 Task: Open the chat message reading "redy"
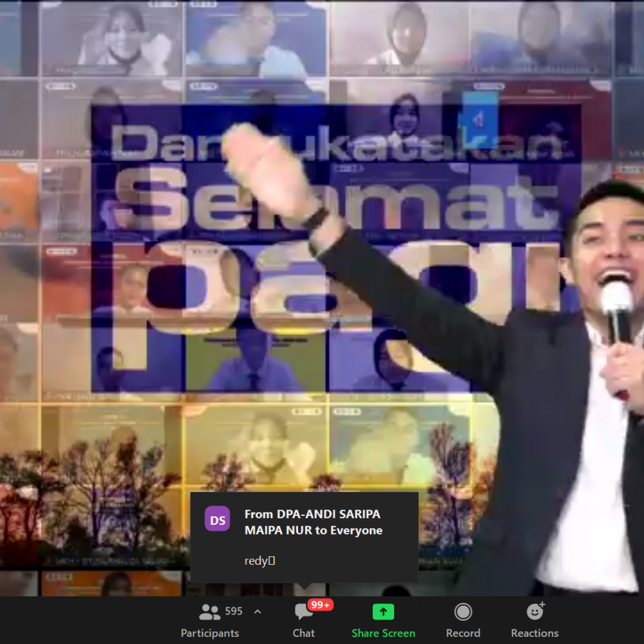260,560
